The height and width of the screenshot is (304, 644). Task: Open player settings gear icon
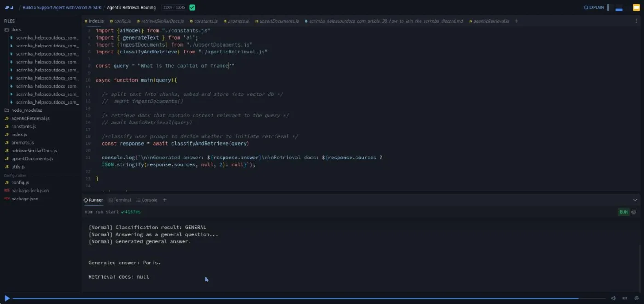pyautogui.click(x=637, y=298)
